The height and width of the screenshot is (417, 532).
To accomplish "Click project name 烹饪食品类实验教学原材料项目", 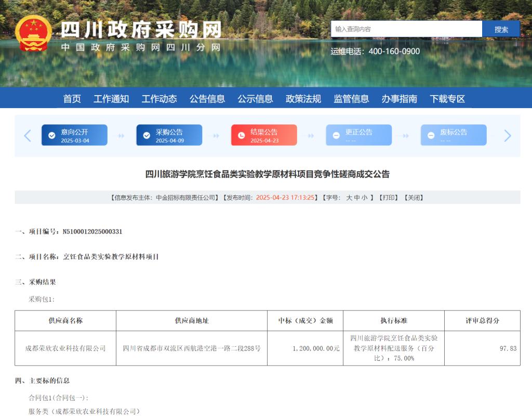I will coord(111,257).
